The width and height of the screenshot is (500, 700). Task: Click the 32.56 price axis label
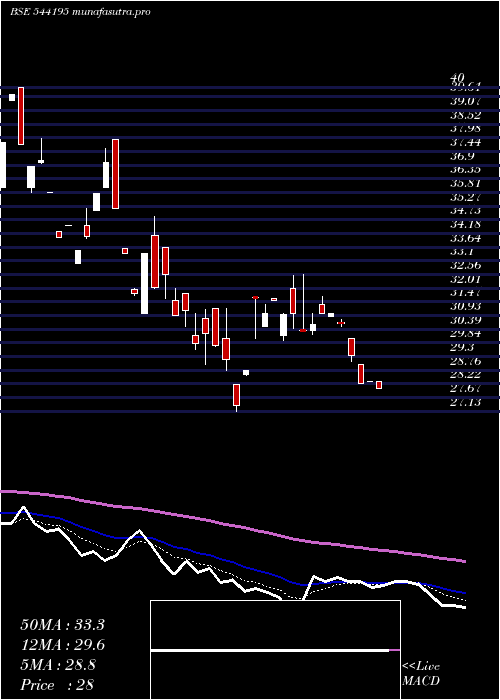[465, 266]
